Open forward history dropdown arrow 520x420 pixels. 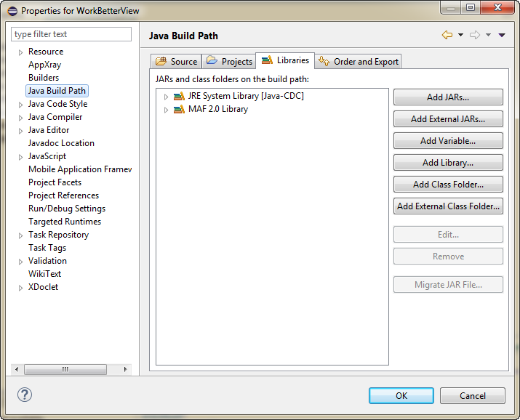[488, 35]
